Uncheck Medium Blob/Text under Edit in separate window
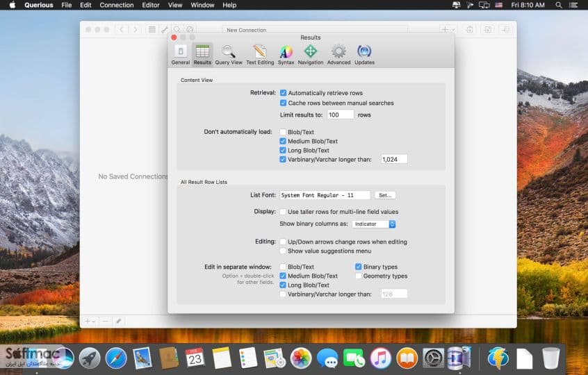 coord(283,276)
